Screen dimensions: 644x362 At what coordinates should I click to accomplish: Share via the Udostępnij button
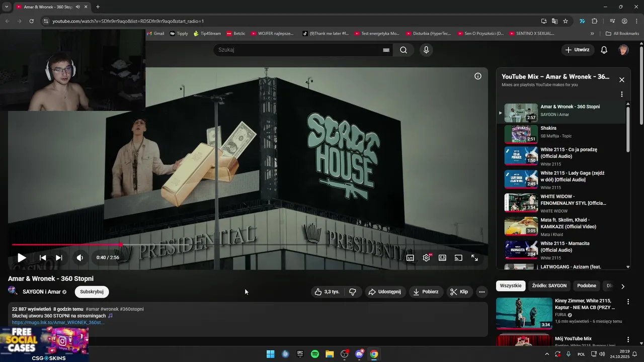(x=384, y=292)
